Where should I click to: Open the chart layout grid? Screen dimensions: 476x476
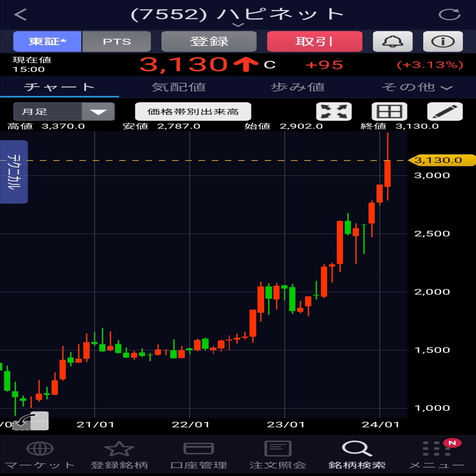390,112
